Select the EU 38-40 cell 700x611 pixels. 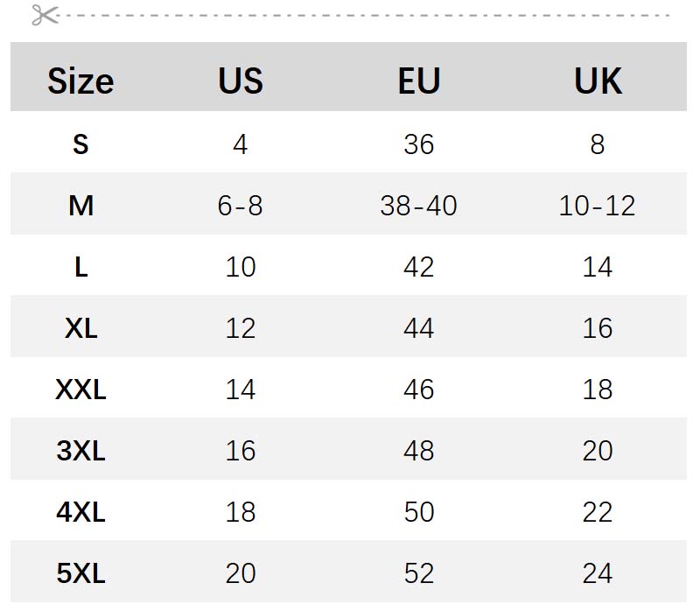[419, 206]
